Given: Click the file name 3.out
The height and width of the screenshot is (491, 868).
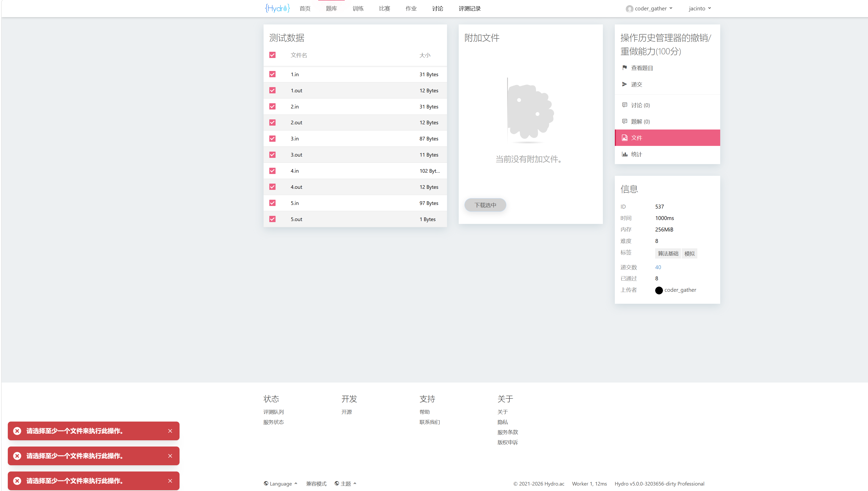Looking at the screenshot, I should pos(296,154).
